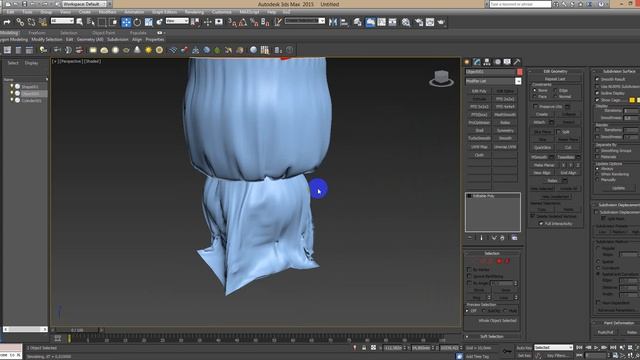Toggle Selection Lock icon in status bar
This screenshot has width=640, height=360.
pos(364,348)
